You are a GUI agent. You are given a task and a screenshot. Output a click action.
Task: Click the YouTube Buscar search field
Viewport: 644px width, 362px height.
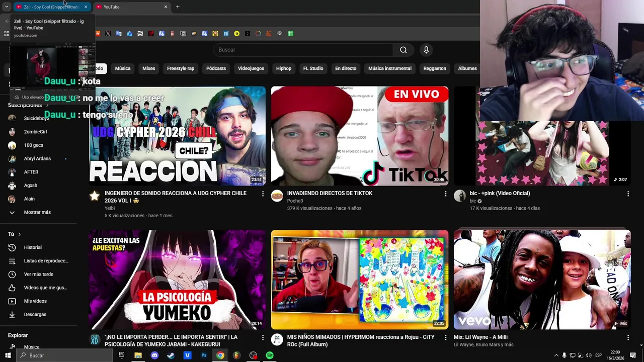click(303, 50)
